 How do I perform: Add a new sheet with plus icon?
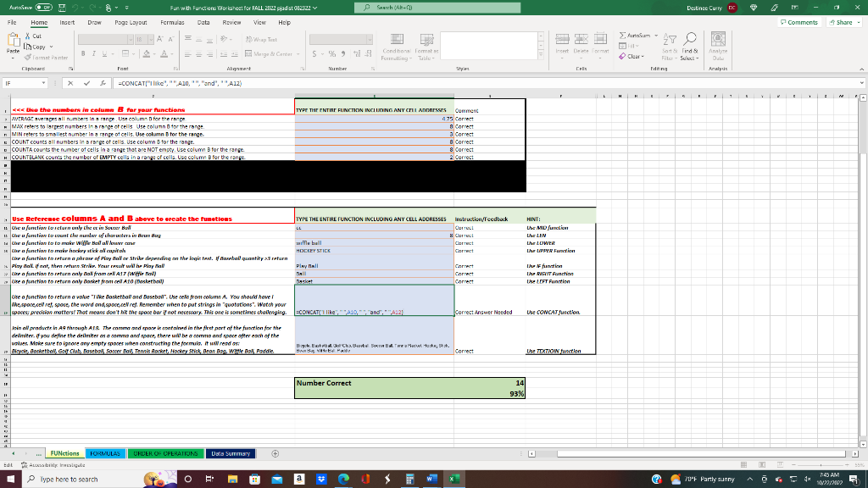pyautogui.click(x=275, y=453)
